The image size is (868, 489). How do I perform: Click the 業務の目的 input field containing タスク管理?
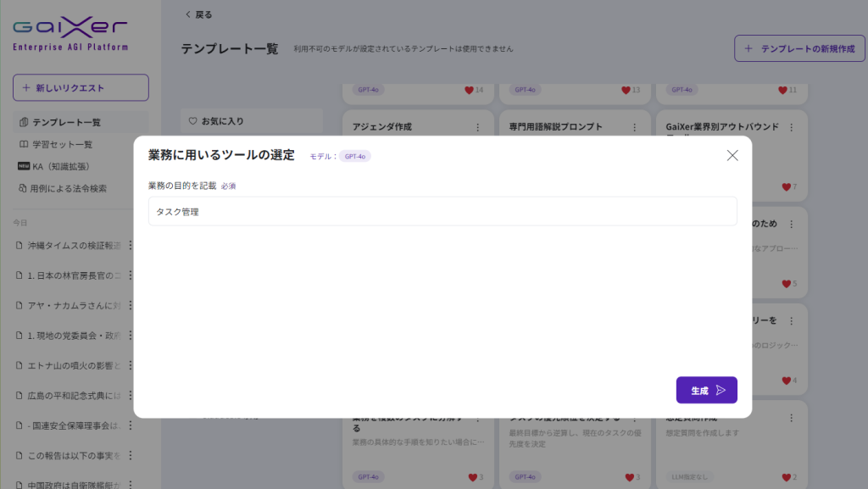(442, 212)
